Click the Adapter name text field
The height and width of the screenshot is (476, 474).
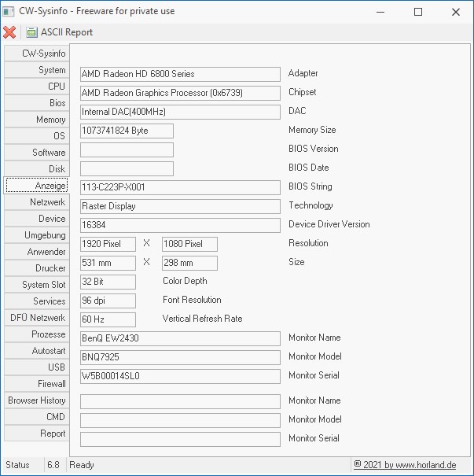(180, 74)
